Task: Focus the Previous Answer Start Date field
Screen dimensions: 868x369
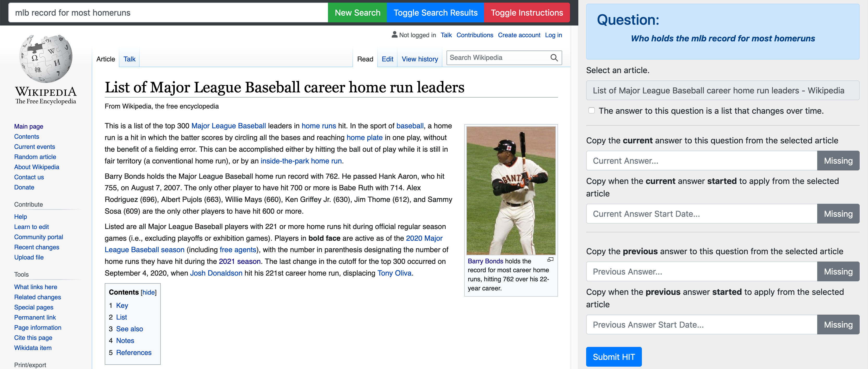Action: [x=702, y=325]
